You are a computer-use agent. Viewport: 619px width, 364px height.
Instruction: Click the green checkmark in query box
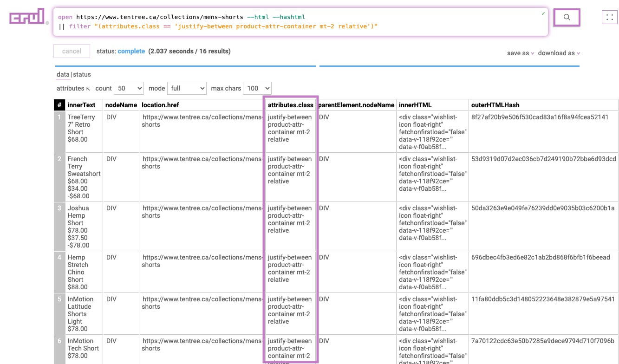pyautogui.click(x=543, y=14)
